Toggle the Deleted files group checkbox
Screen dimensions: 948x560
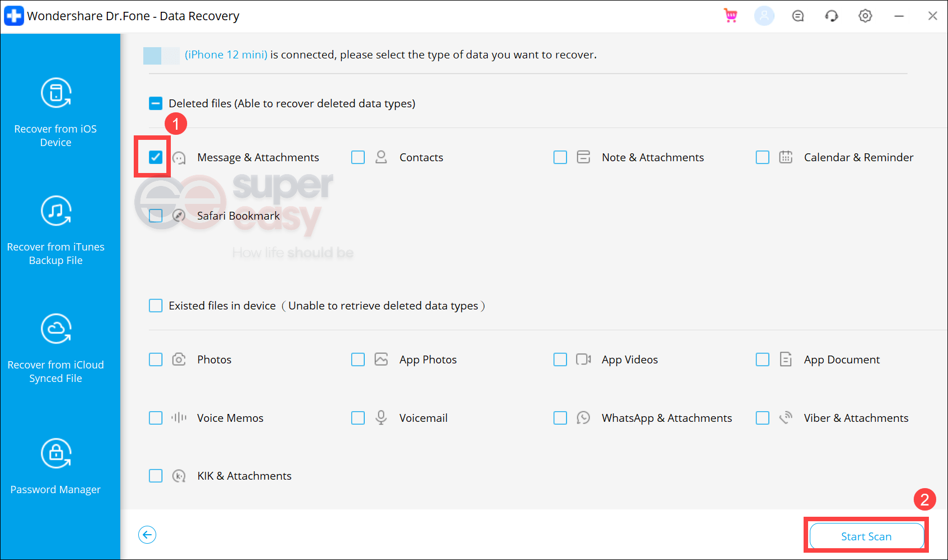click(156, 103)
